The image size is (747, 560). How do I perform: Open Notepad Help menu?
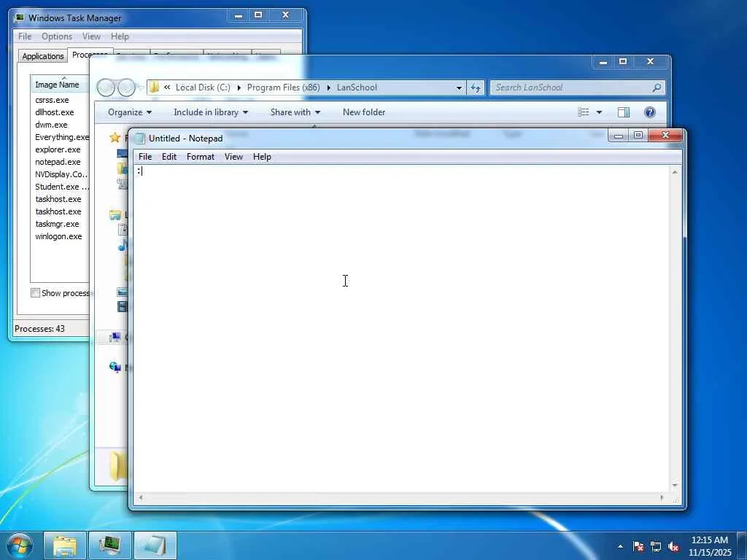click(262, 157)
